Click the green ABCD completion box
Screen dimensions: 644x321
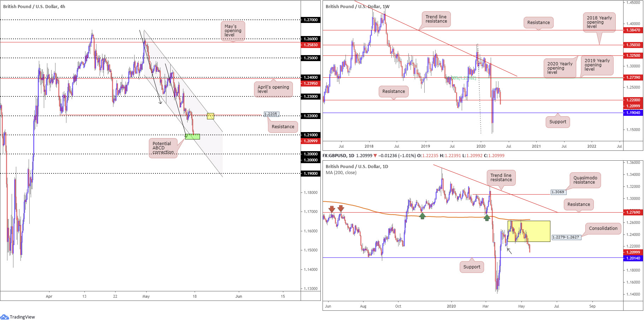[x=193, y=137]
